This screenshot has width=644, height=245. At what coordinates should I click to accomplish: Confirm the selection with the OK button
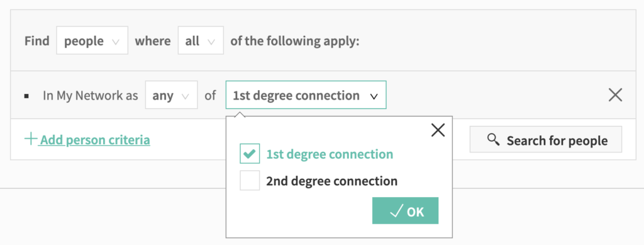pyautogui.click(x=406, y=211)
